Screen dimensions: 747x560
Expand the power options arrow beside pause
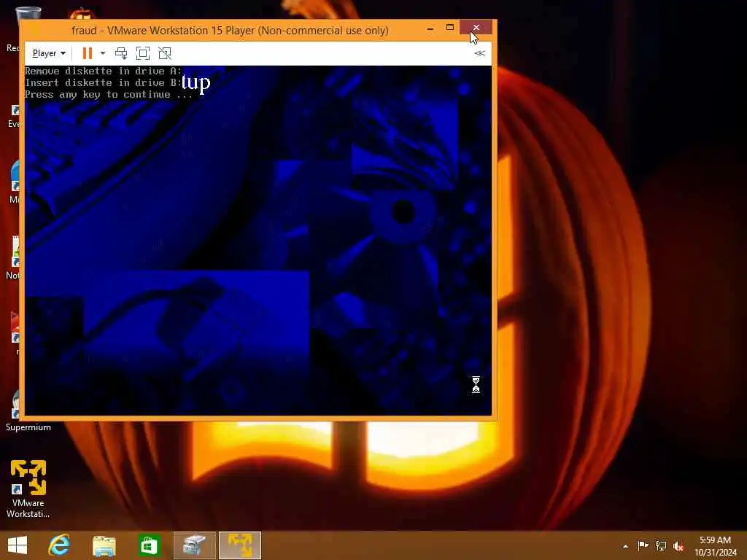click(102, 53)
